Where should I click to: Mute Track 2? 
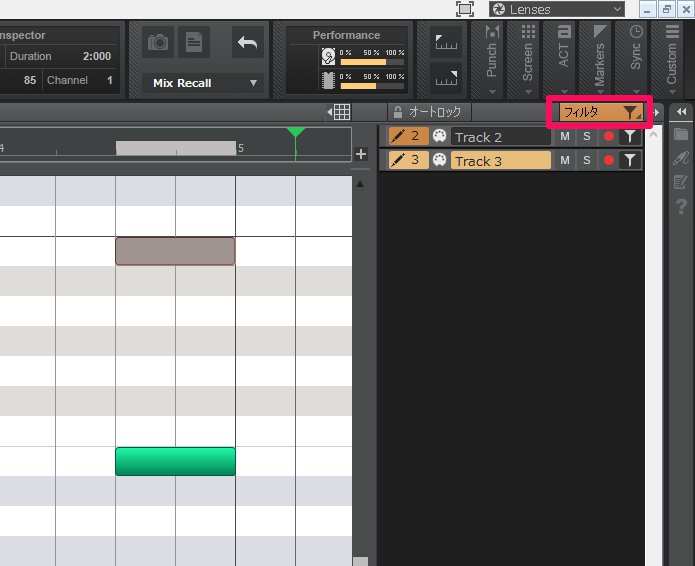tap(565, 137)
